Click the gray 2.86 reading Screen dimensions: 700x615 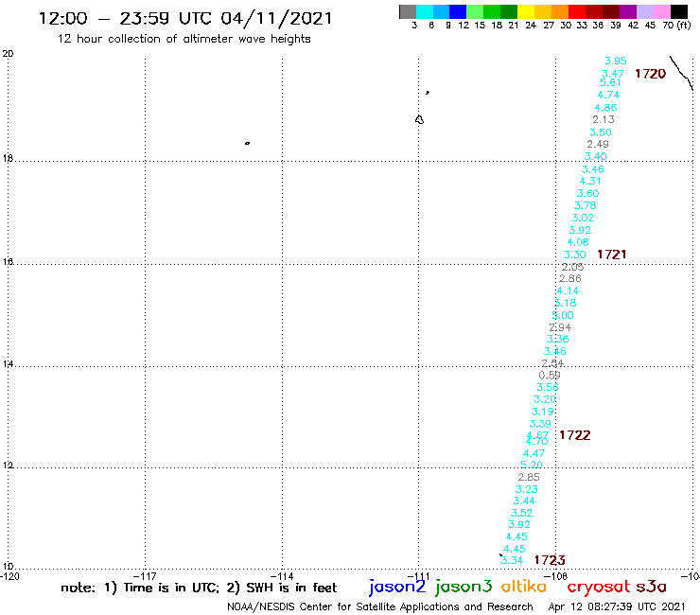[x=570, y=279]
